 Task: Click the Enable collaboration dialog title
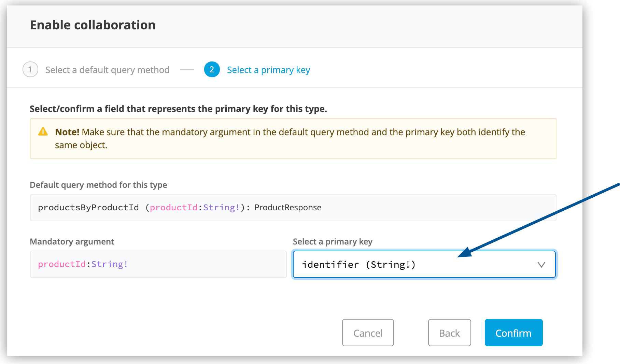coord(93,25)
